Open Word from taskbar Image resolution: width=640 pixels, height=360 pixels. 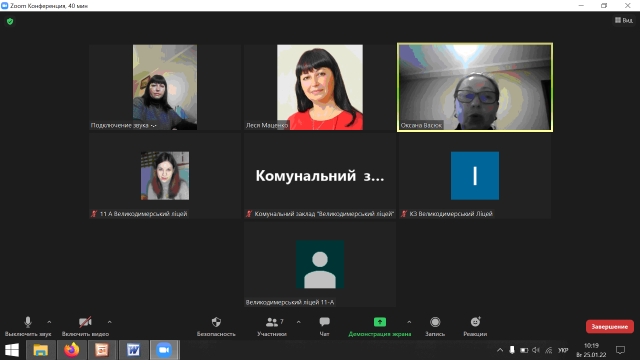[133, 350]
